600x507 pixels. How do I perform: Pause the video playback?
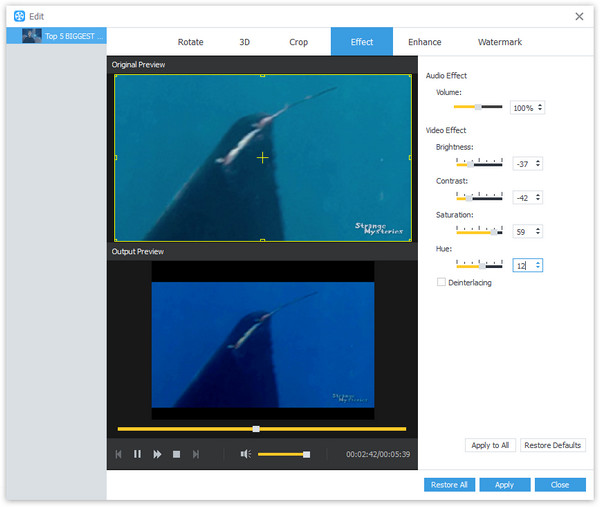[137, 454]
